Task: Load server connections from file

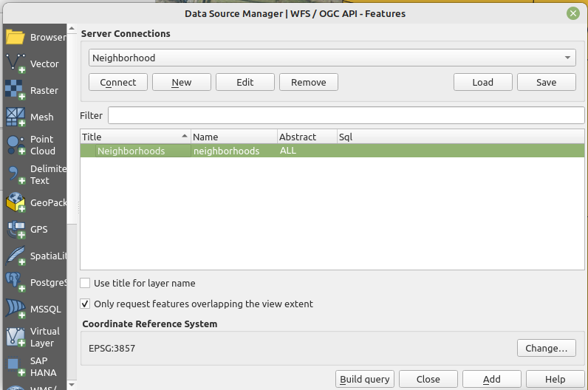Action: pyautogui.click(x=483, y=82)
